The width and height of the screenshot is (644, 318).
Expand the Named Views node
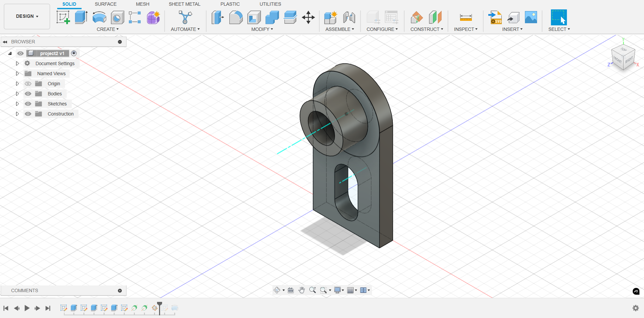pyautogui.click(x=17, y=74)
